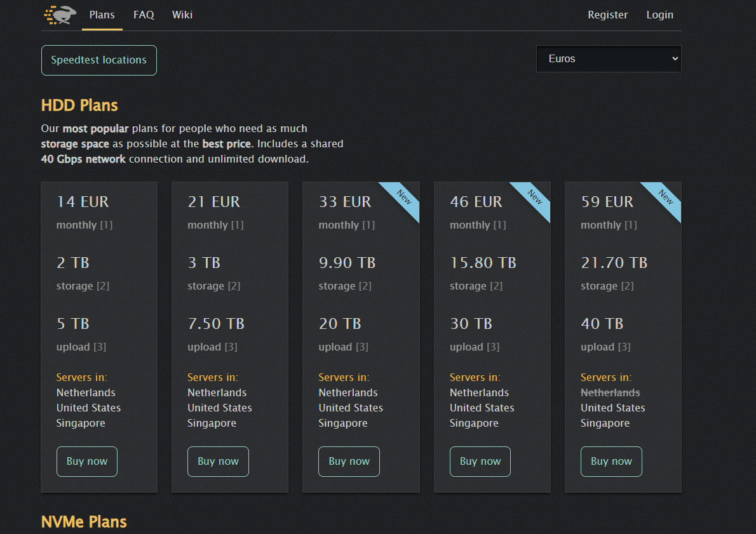Click footnote [2] beside storage on 33 EUR plan
Viewport: 756px width, 534px height.
pyautogui.click(x=365, y=286)
